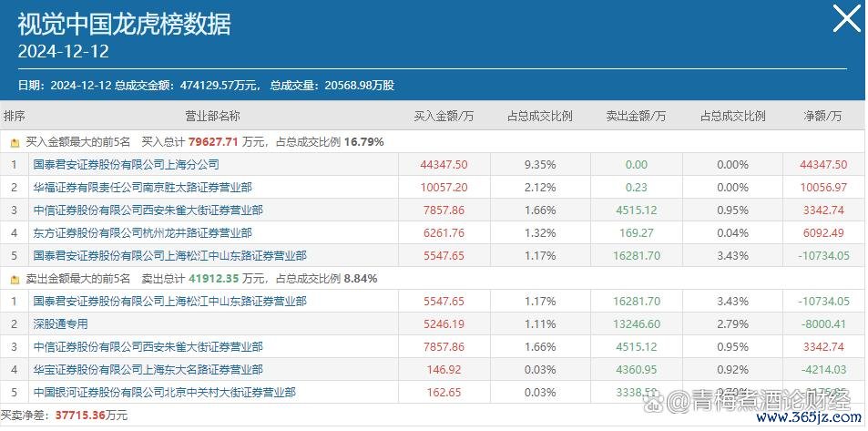The height and width of the screenshot is (431, 868).
Task: Open 国泰君安上海松江中山东路 link in buy section
Action: click(x=170, y=256)
